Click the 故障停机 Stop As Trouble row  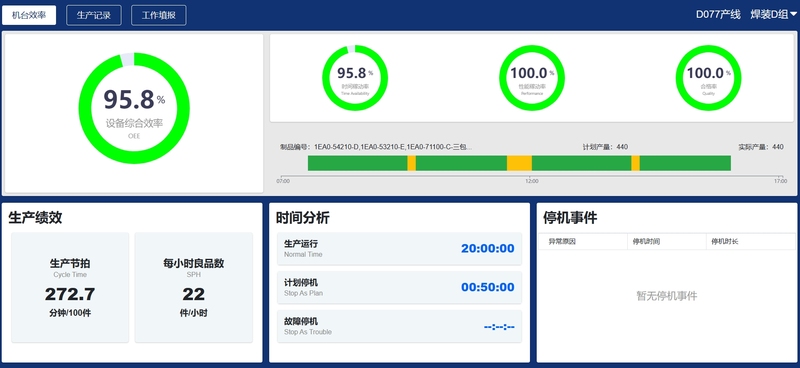pos(399,326)
